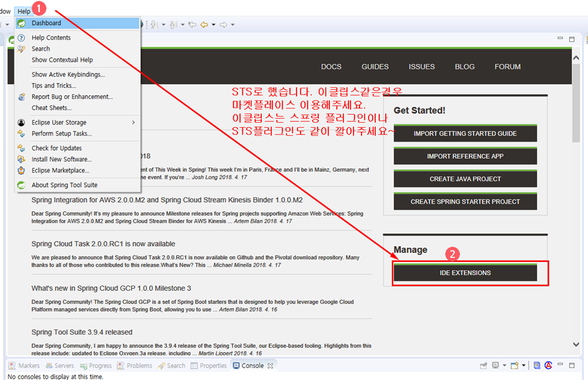The height and width of the screenshot is (380, 588).
Task: Click the Previous Annotation toolbar icon
Action: 173,25
